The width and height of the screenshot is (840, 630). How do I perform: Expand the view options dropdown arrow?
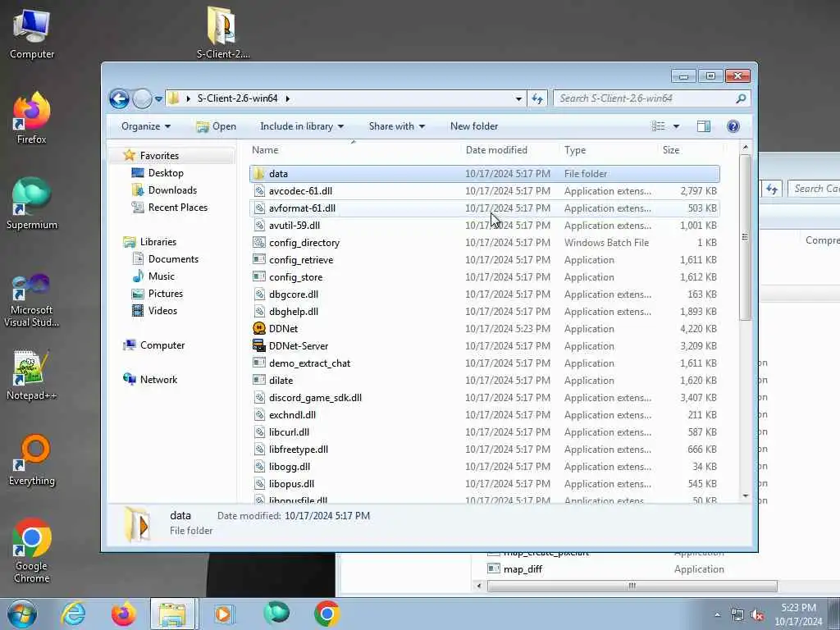coord(676,126)
